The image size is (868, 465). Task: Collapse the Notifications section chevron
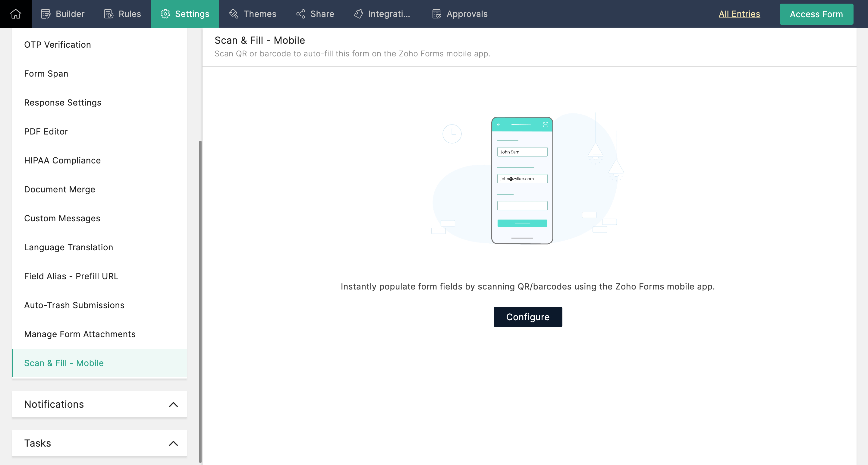(x=173, y=404)
